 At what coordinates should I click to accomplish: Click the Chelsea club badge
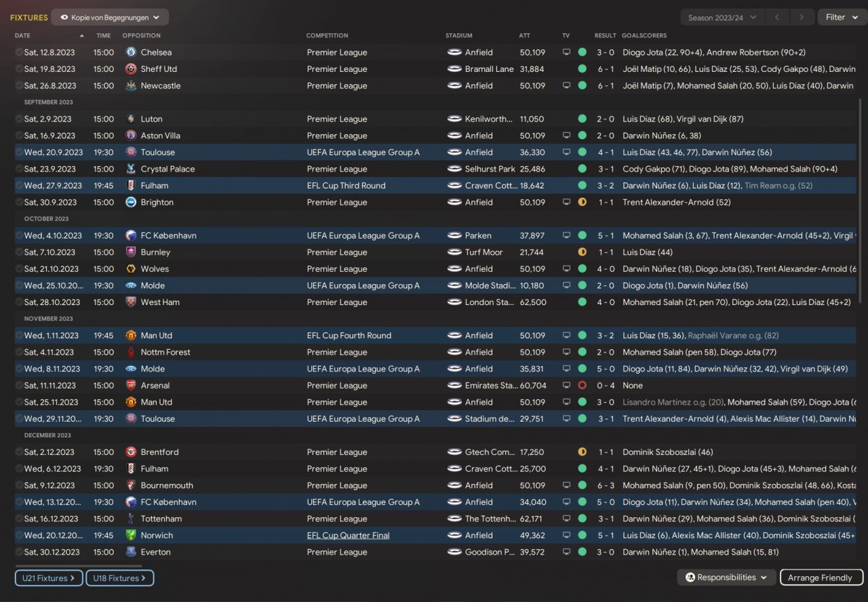pos(131,52)
